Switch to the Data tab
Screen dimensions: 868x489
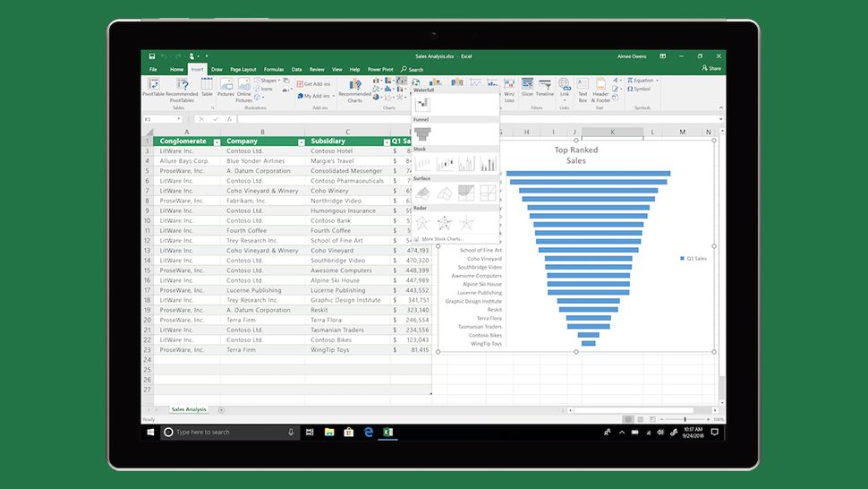[x=297, y=69]
